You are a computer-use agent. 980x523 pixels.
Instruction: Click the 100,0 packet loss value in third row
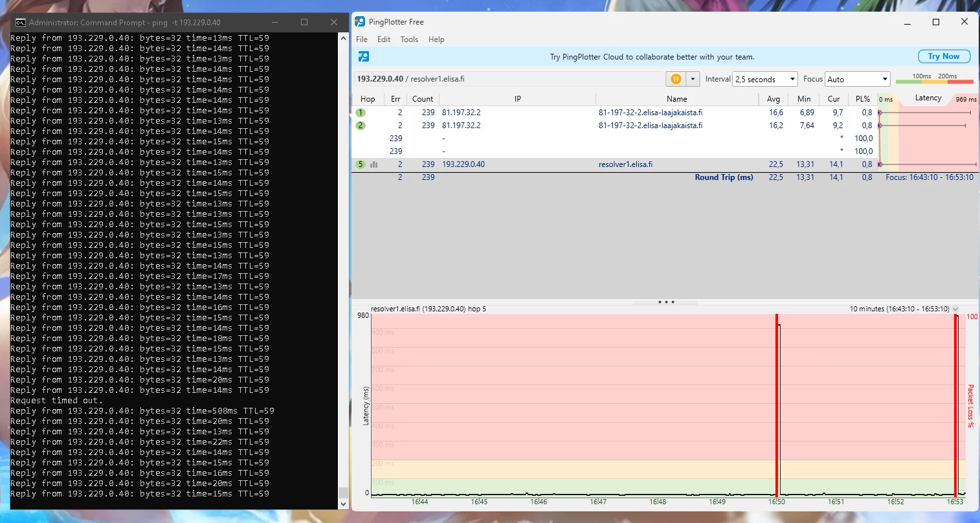click(863, 139)
